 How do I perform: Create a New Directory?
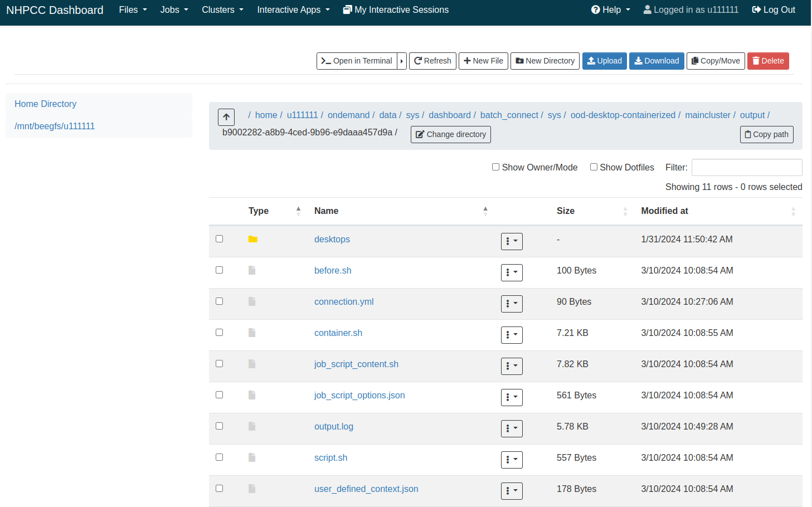(545, 61)
